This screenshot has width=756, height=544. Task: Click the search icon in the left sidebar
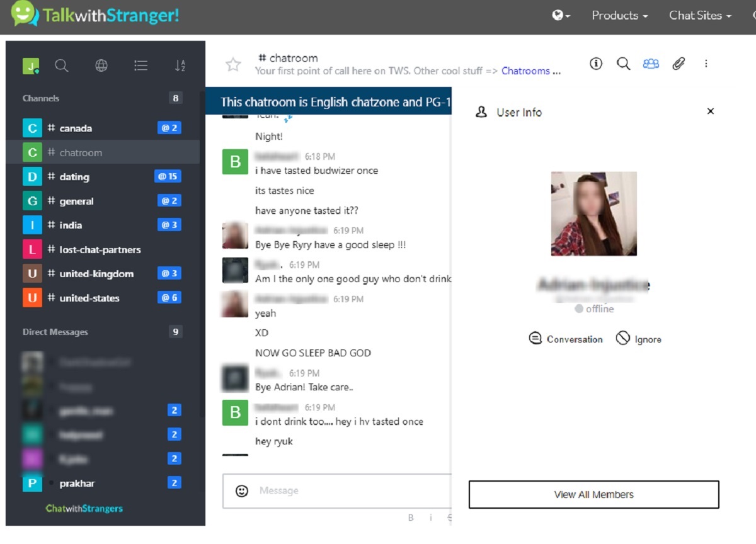tap(61, 65)
